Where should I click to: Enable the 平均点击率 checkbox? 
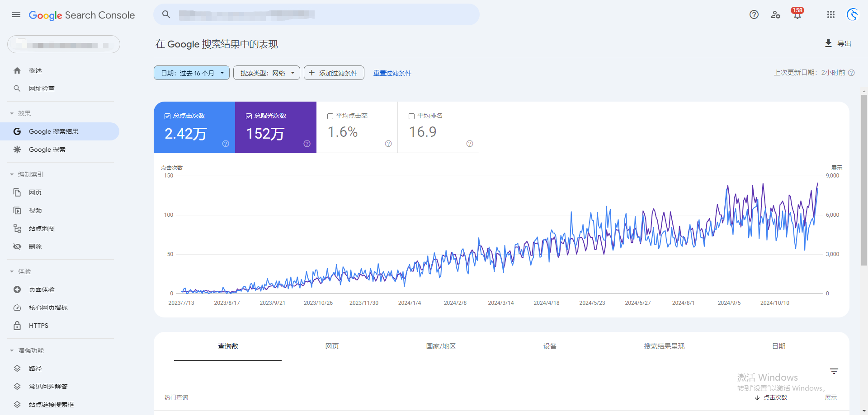(x=330, y=116)
